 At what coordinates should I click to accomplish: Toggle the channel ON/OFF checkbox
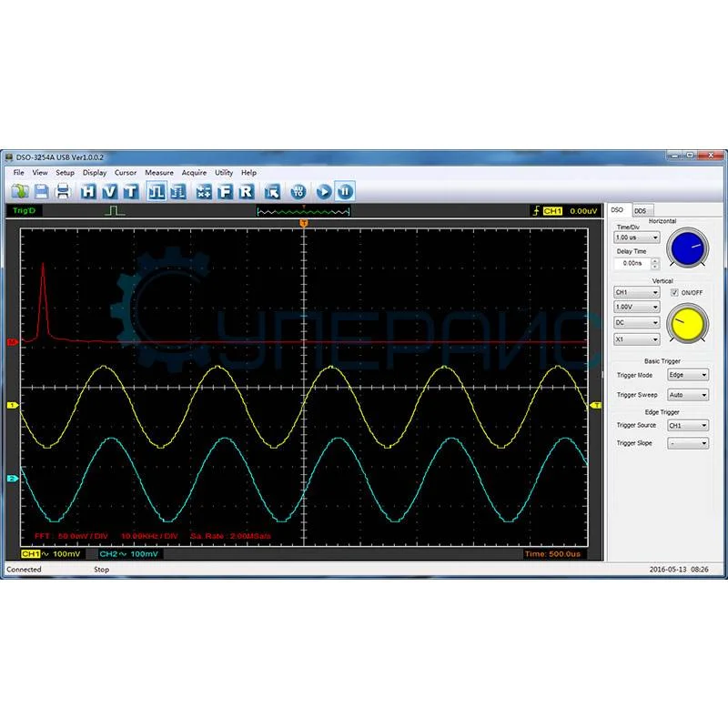pos(674,292)
